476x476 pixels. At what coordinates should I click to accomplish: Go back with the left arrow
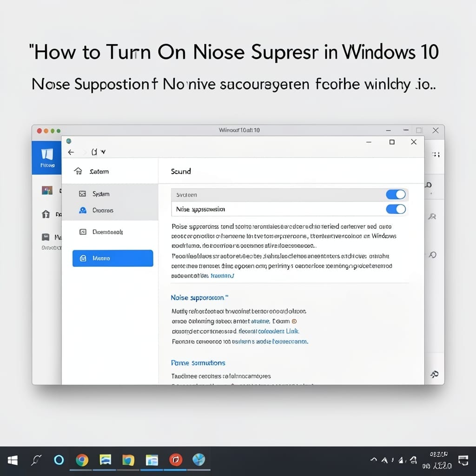click(x=71, y=152)
